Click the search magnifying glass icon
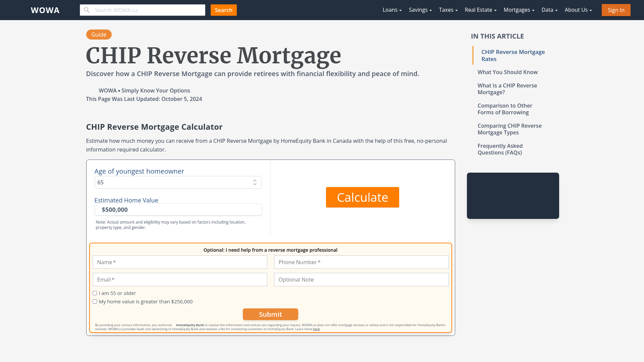Image resolution: width=644 pixels, height=362 pixels. [87, 10]
